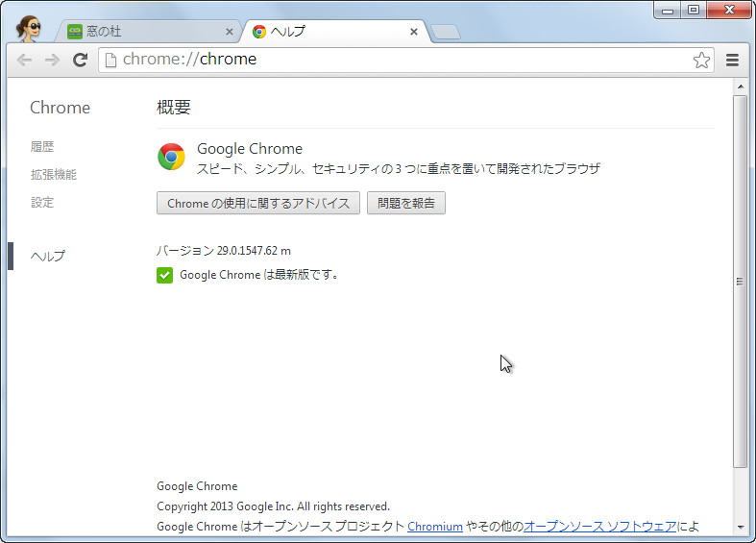The height and width of the screenshot is (543, 756).
Task: Click the 概要 heading
Action: [174, 107]
